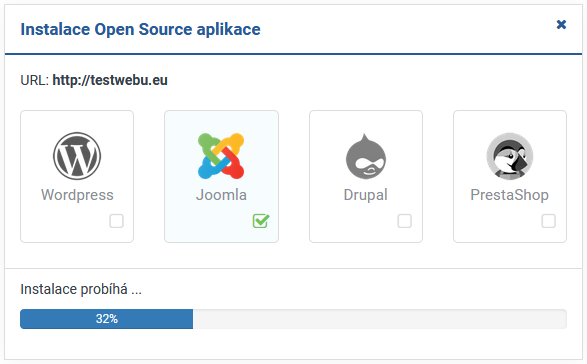
Task: Pick the PrestaShop penguin logo
Action: coord(510,156)
